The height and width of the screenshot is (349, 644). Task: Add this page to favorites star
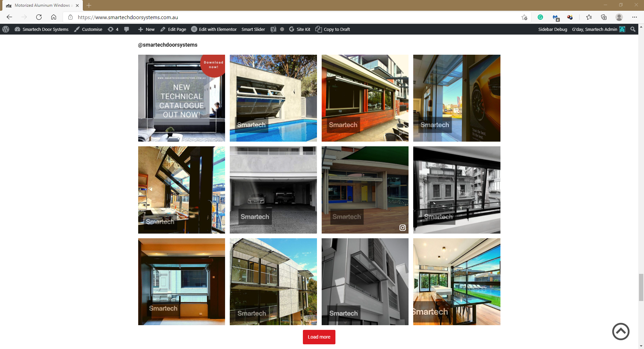coord(524,17)
